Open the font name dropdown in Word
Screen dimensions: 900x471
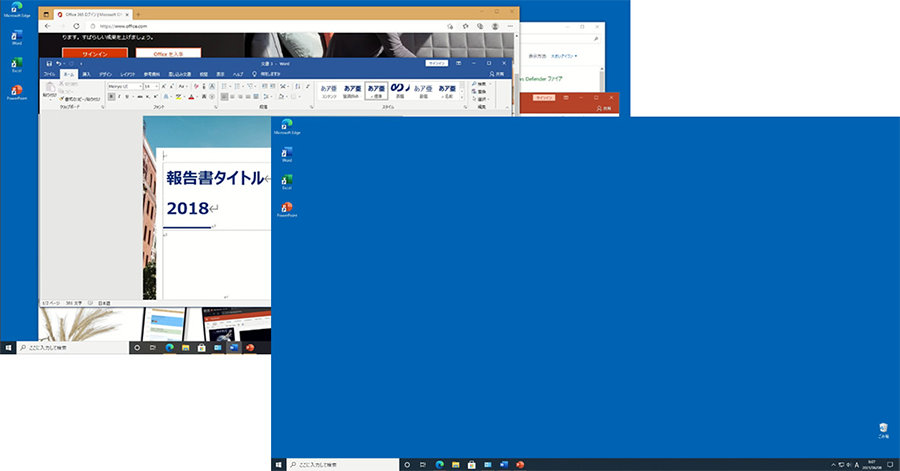141,86
